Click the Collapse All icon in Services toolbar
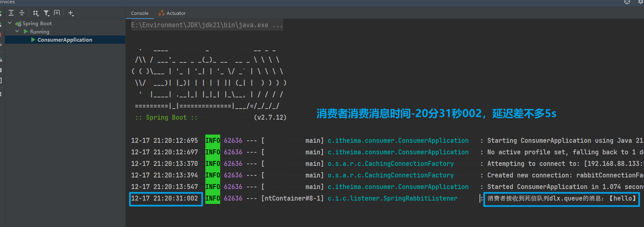Viewport: 644px width, 227px height. pos(22,13)
